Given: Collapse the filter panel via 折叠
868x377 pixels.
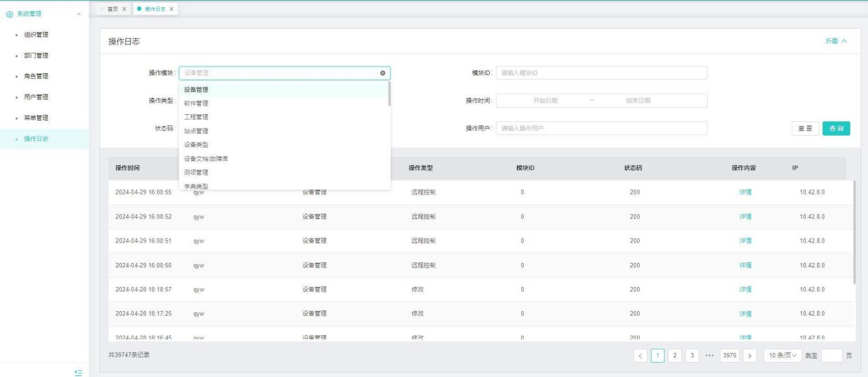Looking at the screenshot, I should [836, 41].
